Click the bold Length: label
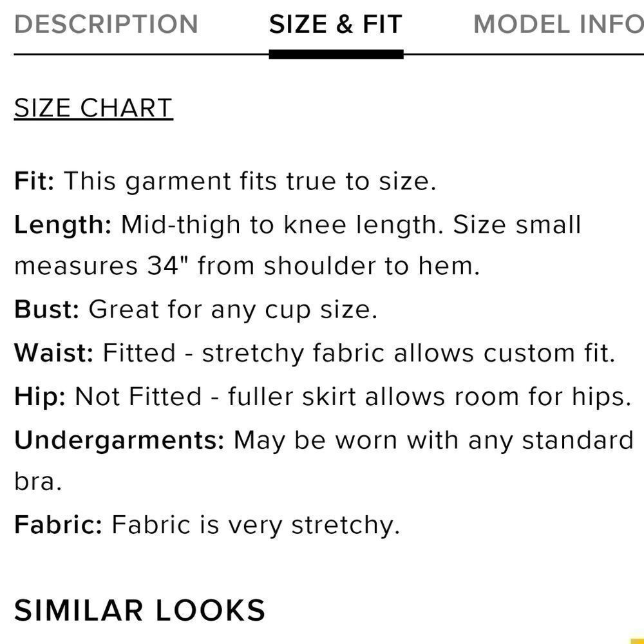Screen dimensions: 644x644 click(63, 225)
